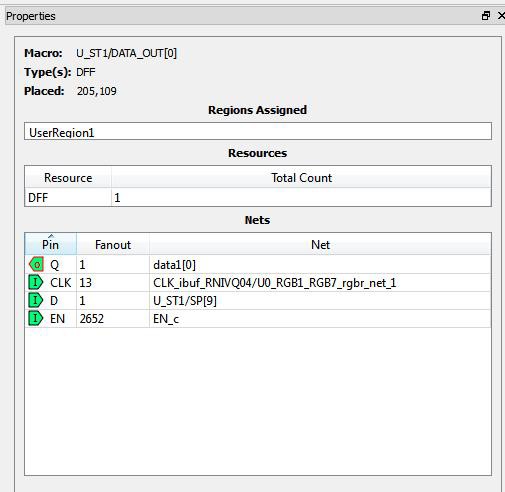The width and height of the screenshot is (505, 492).
Task: Sort nets by the Pin column header
Action: point(51,244)
